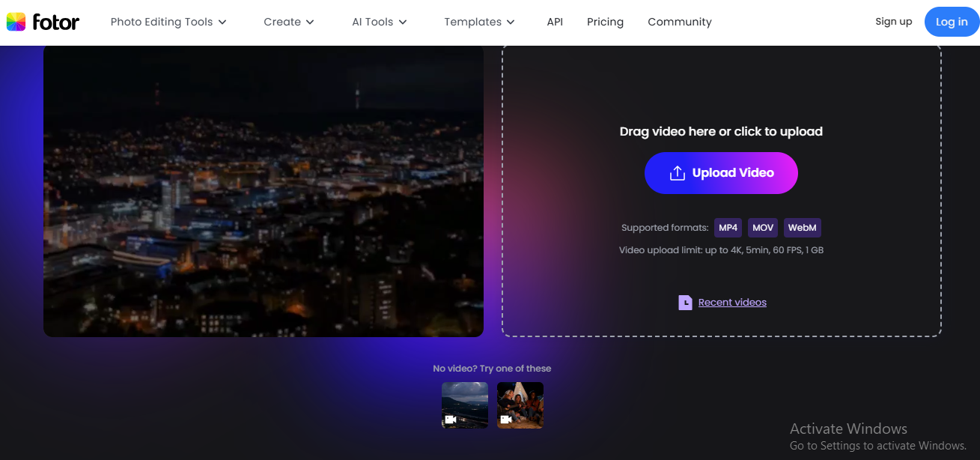
Task: Navigate to Community
Action: click(x=680, y=22)
